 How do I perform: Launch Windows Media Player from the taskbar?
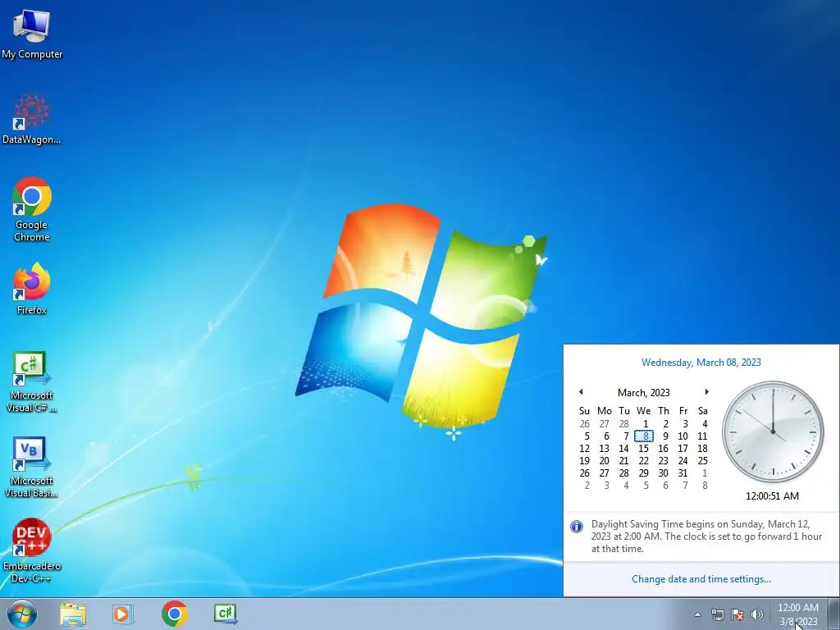[x=123, y=614]
